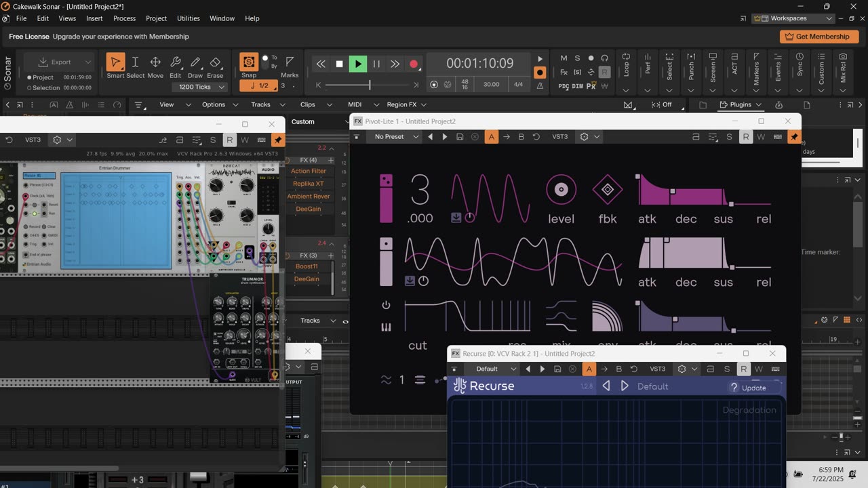Enable automation Write in Pivot-Lite window
The image size is (868, 488).
click(x=761, y=137)
